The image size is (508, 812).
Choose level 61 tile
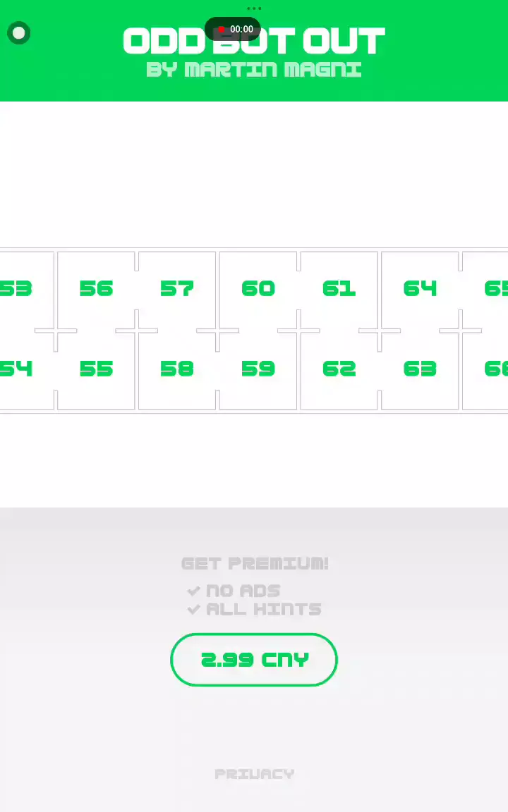pos(339,288)
